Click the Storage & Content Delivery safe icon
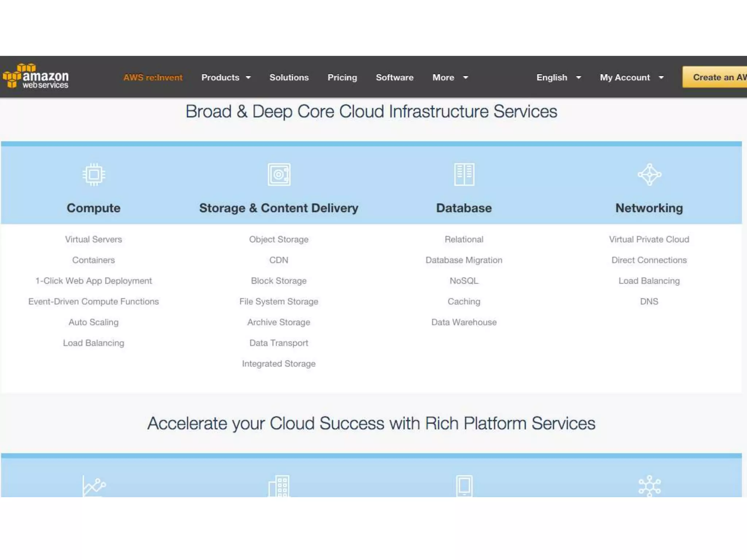Screen dimensions: 747x560 click(279, 175)
